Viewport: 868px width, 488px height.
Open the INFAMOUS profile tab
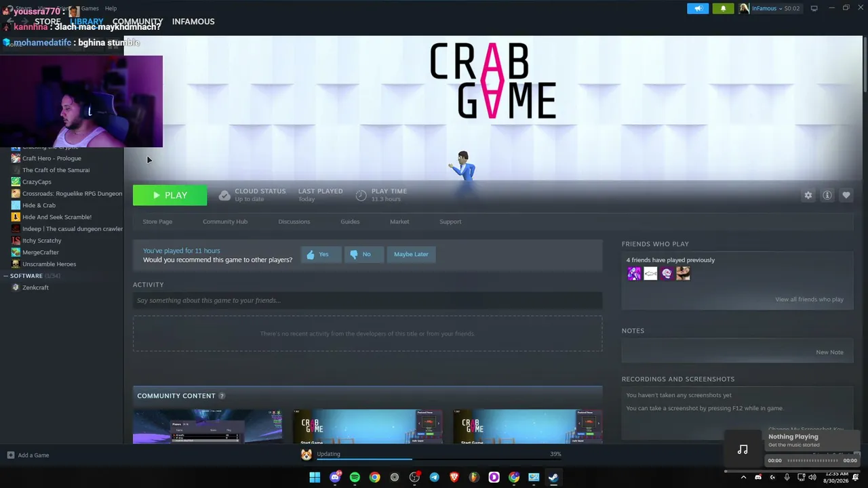tap(193, 22)
